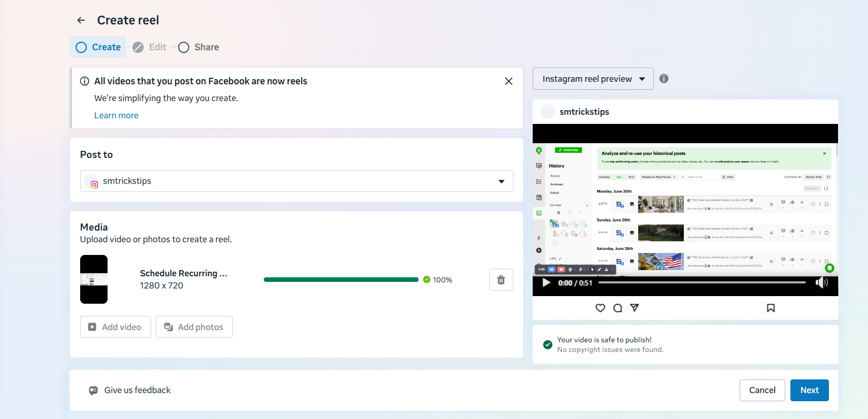Like the reel using heart icon
The width and height of the screenshot is (868, 419).
tap(600, 308)
